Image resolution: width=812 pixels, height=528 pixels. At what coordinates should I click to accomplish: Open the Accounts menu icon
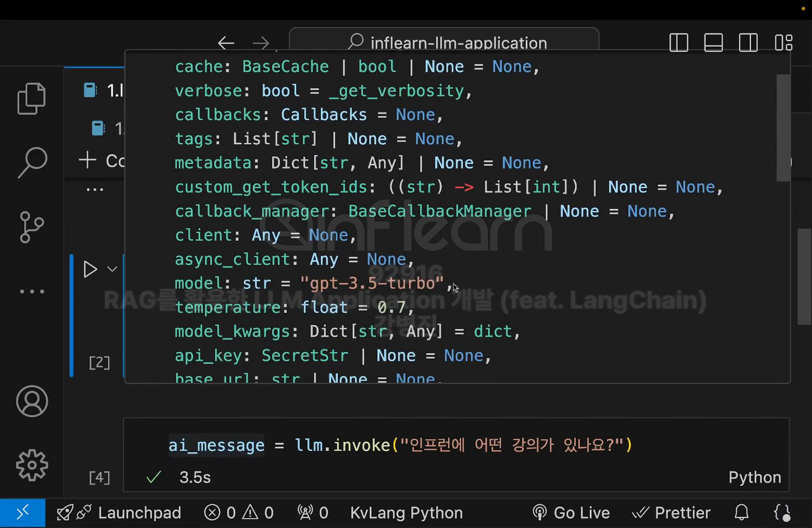(32, 401)
